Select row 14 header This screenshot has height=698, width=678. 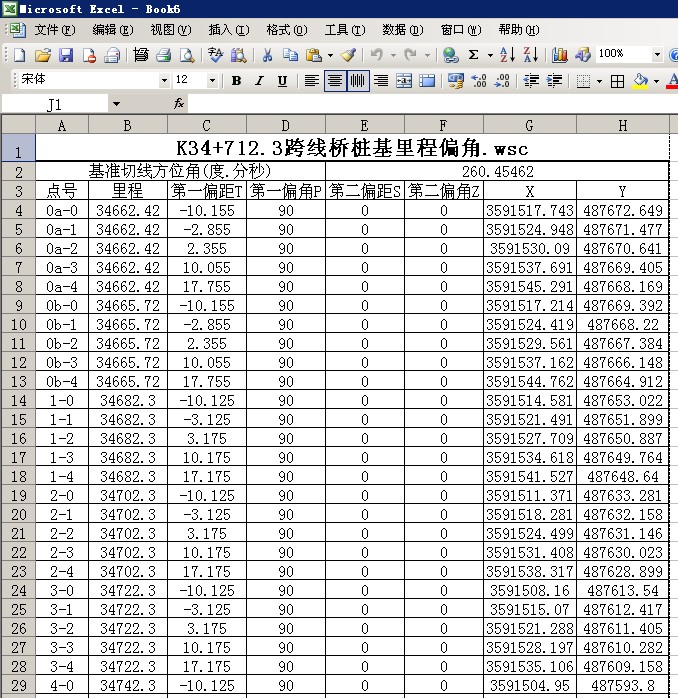(18, 401)
